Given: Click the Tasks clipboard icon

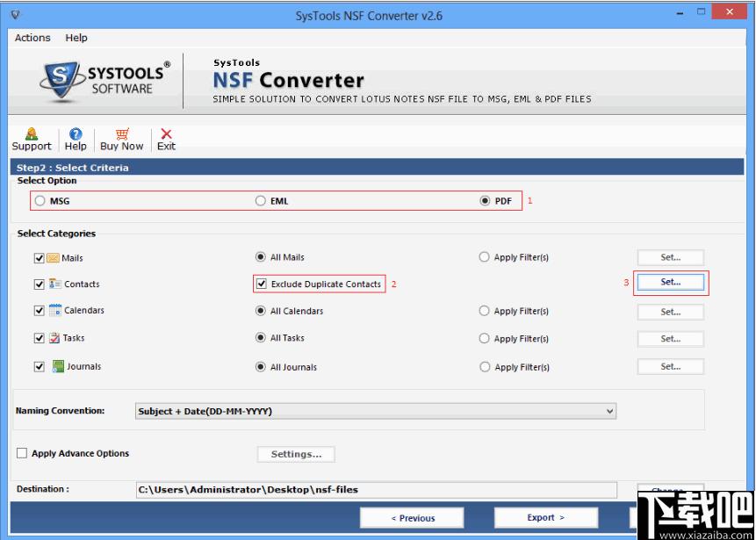Looking at the screenshot, I should pos(54,338).
